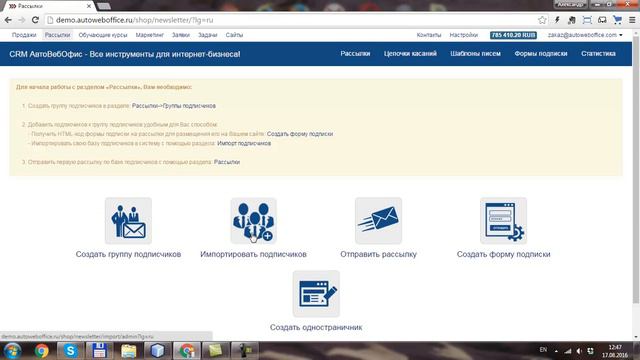Switch to the Статистика tab
The image size is (640, 360).
click(598, 53)
